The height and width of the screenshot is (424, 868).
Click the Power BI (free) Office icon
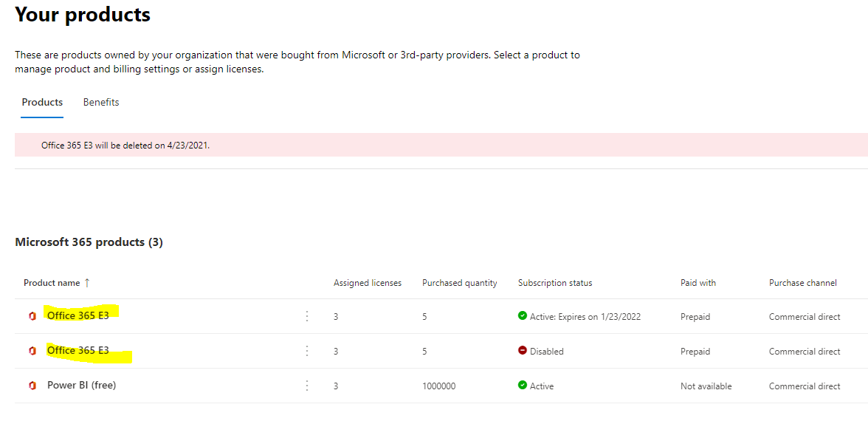point(32,386)
